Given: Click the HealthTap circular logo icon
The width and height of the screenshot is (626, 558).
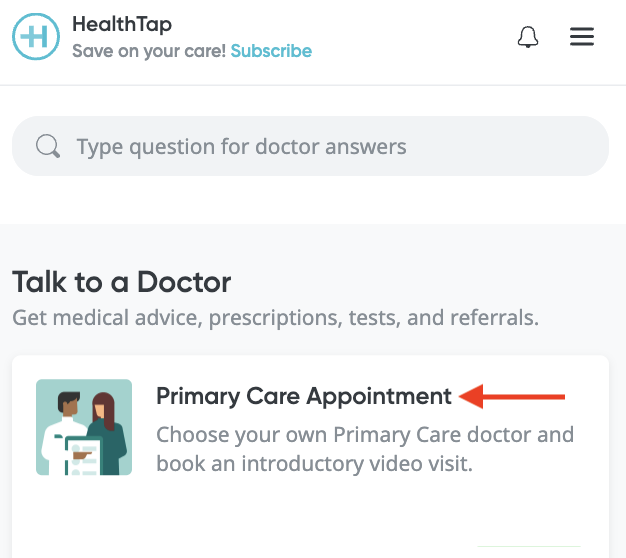Looking at the screenshot, I should click(36, 36).
